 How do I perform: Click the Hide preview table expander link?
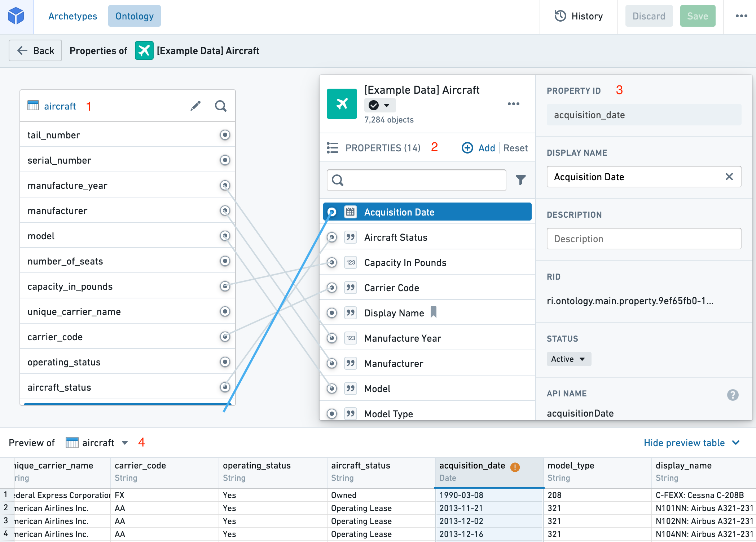click(x=691, y=443)
